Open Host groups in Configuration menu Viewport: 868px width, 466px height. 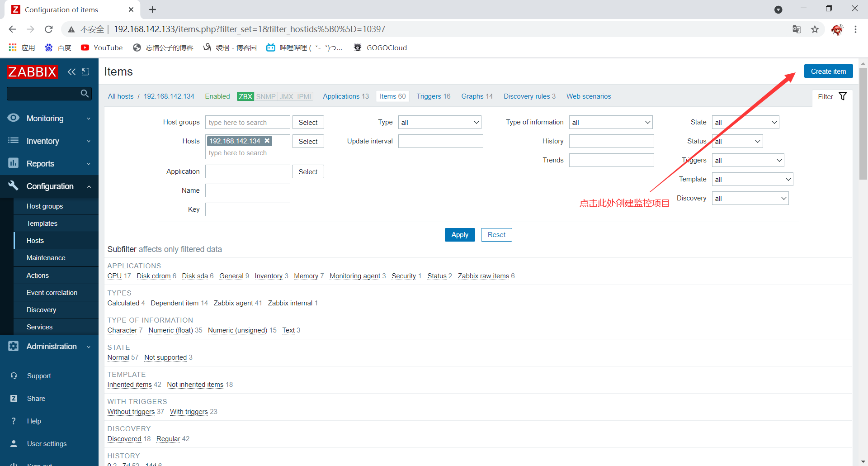point(45,206)
